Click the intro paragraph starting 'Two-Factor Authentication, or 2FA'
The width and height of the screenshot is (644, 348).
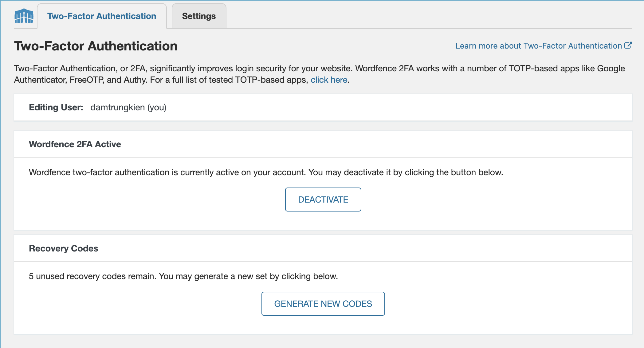point(320,74)
